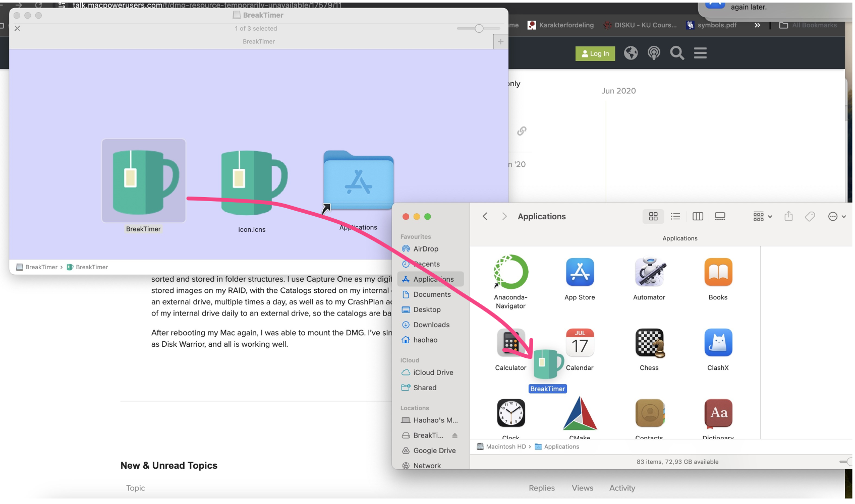Open Karakterfordeling bookmark
Viewport: 855px width, 504px height.
pos(560,25)
